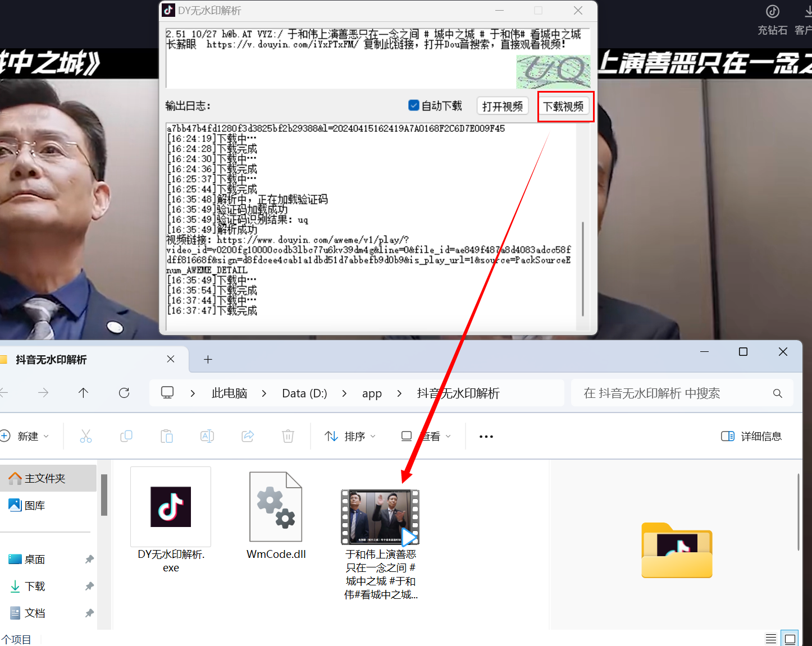Open the three-dot more options menu
The width and height of the screenshot is (812, 646).
coord(486,436)
